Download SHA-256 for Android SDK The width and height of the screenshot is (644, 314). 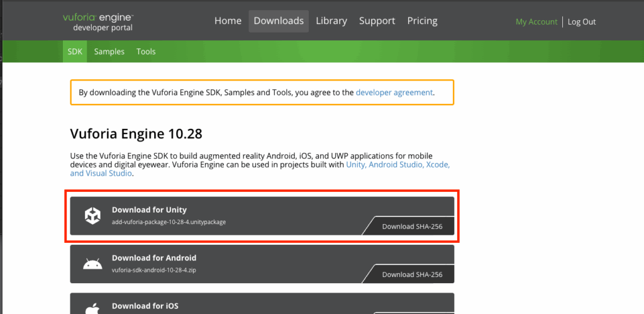[x=412, y=274]
